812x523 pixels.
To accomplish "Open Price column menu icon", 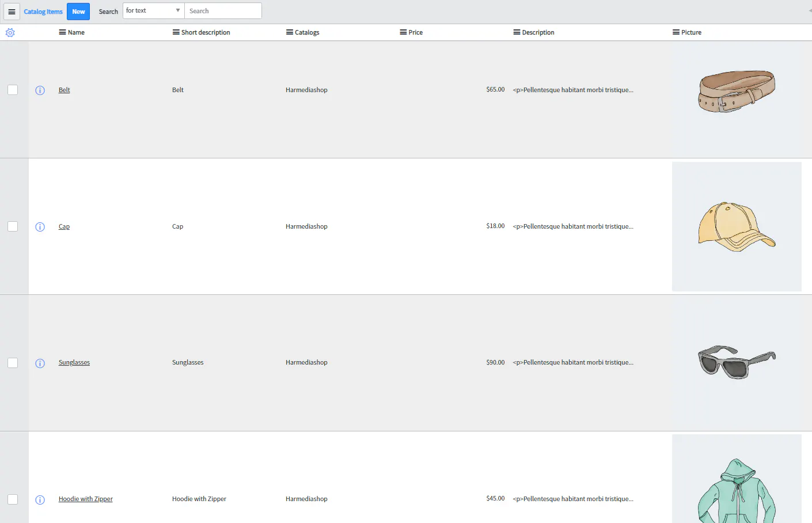I will [x=403, y=32].
